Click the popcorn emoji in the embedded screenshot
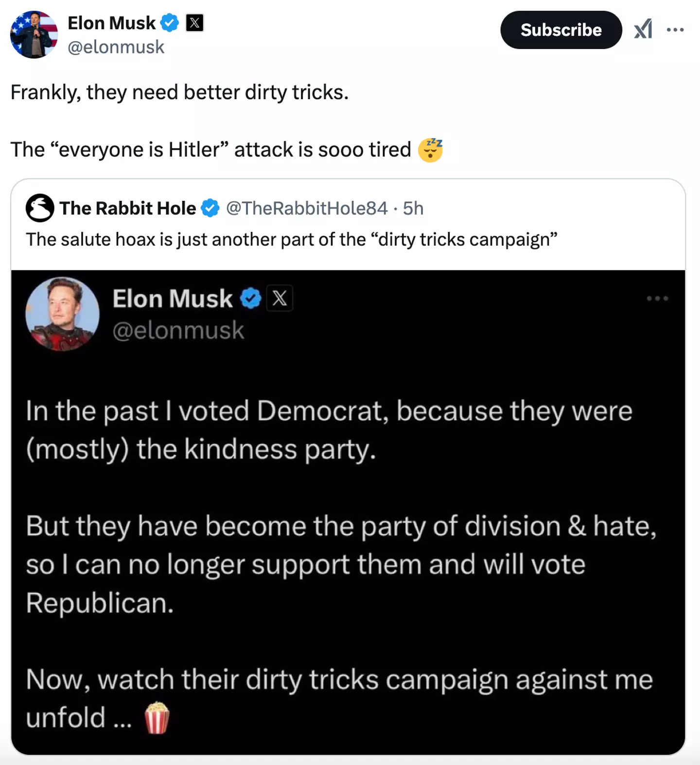This screenshot has height=765, width=700. [x=157, y=718]
